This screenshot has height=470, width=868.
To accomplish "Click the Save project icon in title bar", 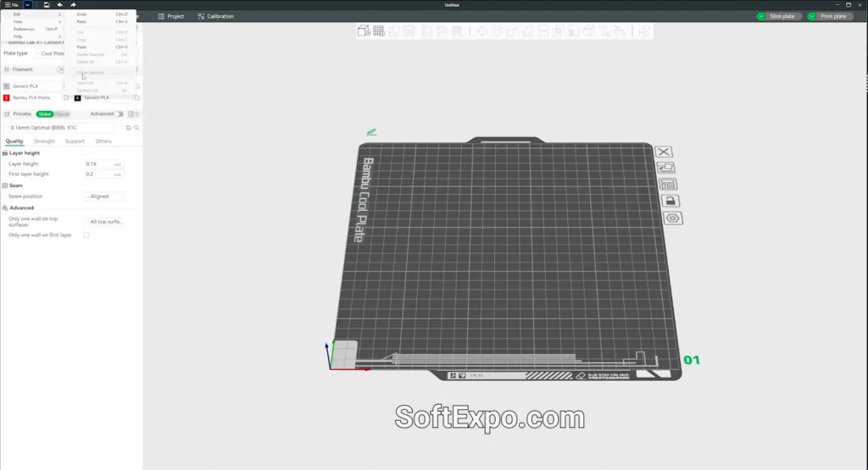I will (x=47, y=4).
